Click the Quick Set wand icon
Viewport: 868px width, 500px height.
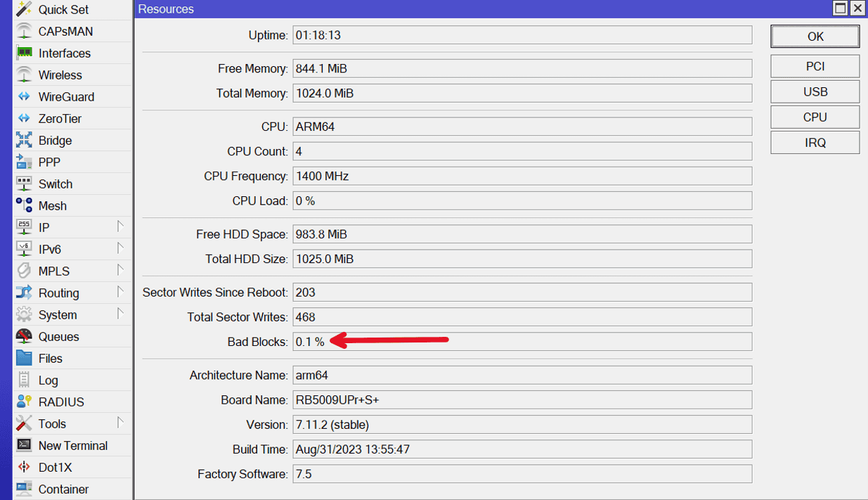(24, 10)
